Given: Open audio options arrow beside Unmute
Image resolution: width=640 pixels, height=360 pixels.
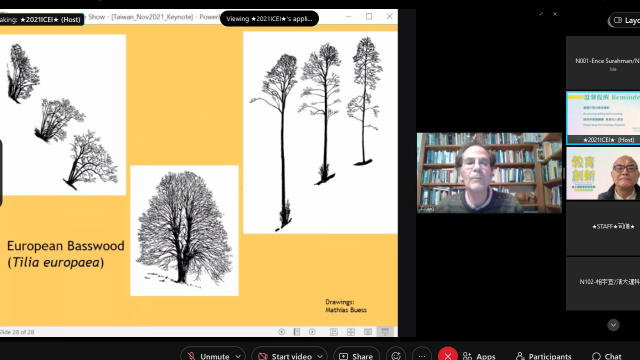Looking at the screenshot, I should [x=238, y=356].
